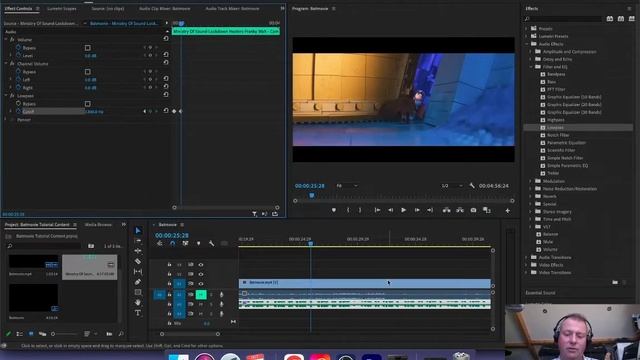Switch to the Source monitor tab
The width and height of the screenshot is (640, 360).
click(108, 8)
